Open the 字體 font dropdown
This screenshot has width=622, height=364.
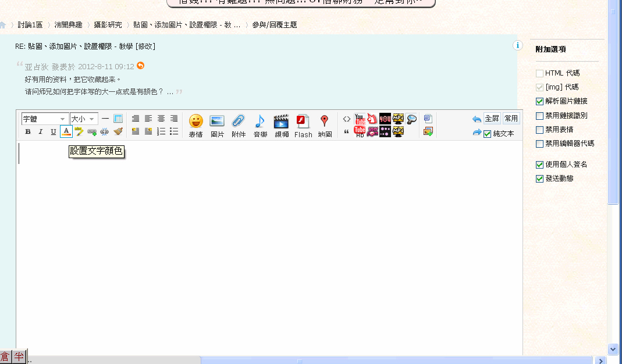[45, 119]
